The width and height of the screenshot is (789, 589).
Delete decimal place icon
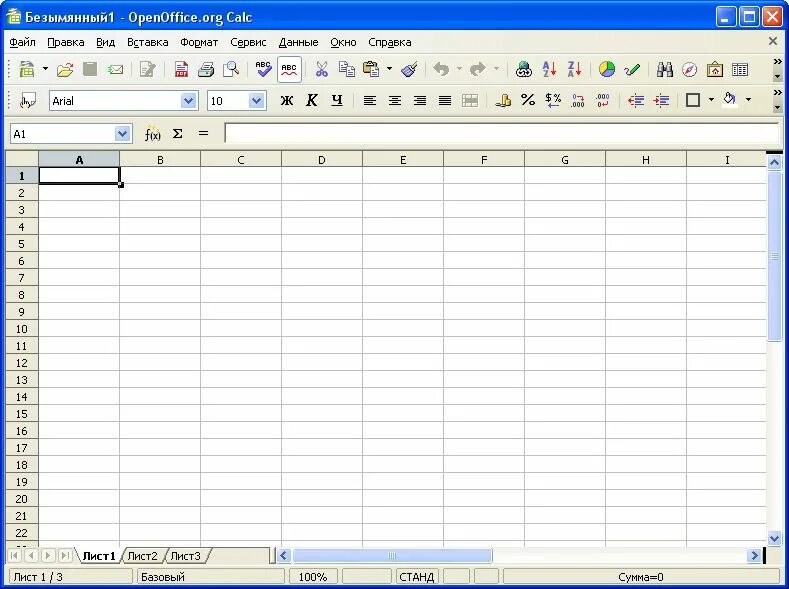coord(603,101)
